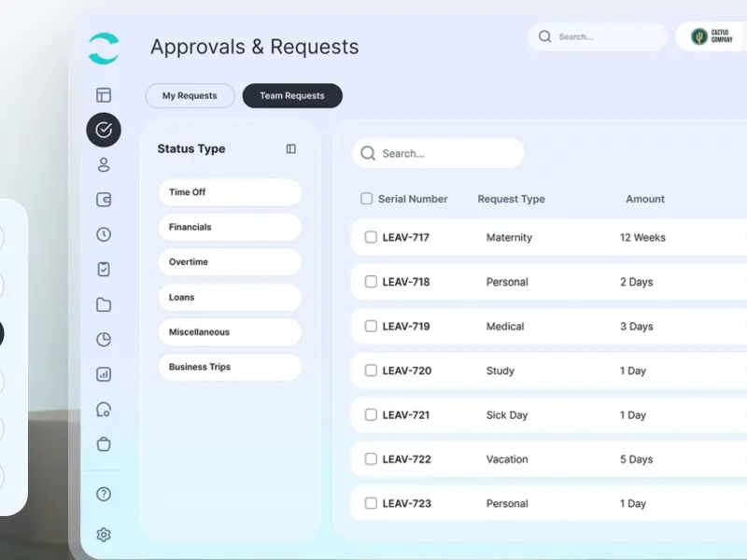This screenshot has height=560, width=747.
Task: Open the pie chart reports icon
Action: click(x=104, y=339)
